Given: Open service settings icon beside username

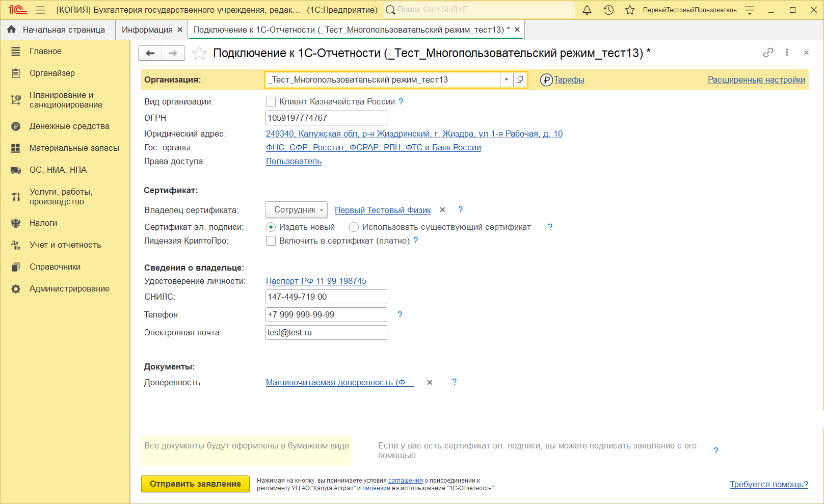Looking at the screenshot, I should coord(750,10).
